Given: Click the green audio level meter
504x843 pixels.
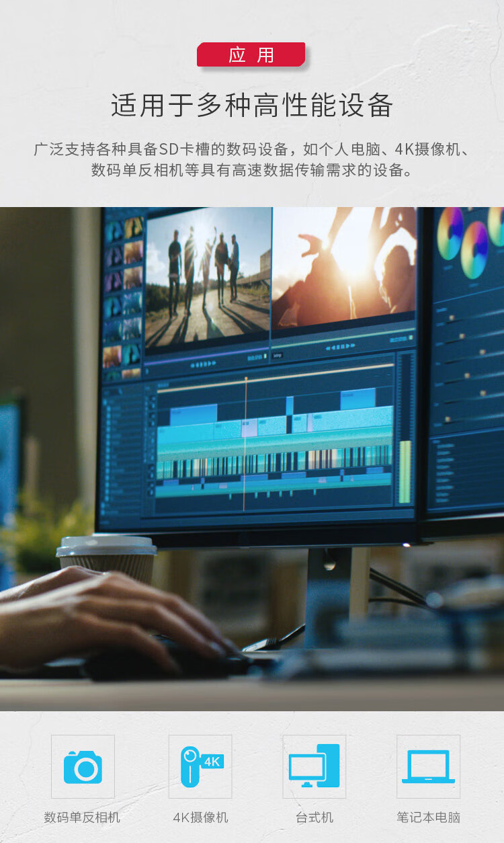Looking at the screenshot, I should coord(405,471).
